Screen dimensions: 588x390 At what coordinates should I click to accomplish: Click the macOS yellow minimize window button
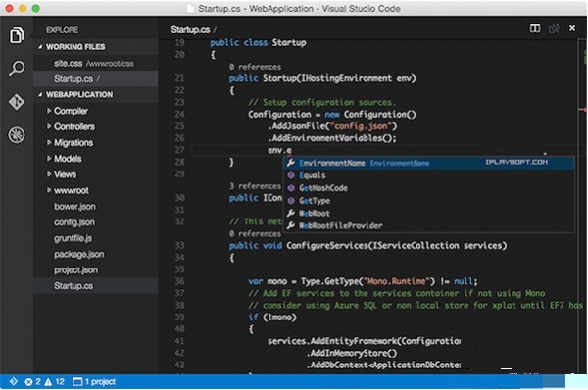click(x=23, y=8)
